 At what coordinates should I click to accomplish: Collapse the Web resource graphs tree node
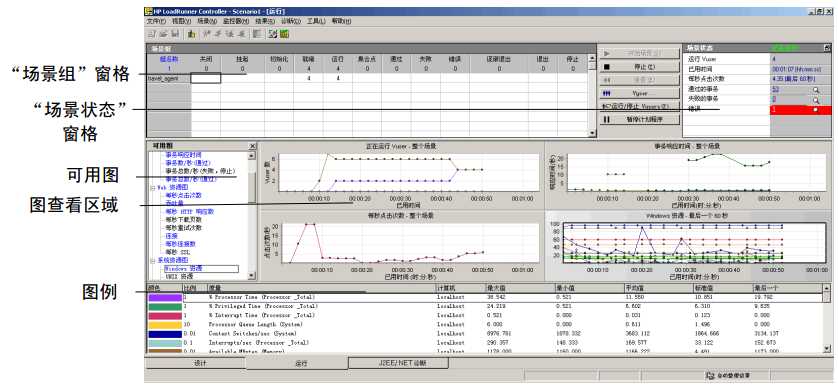(153, 188)
